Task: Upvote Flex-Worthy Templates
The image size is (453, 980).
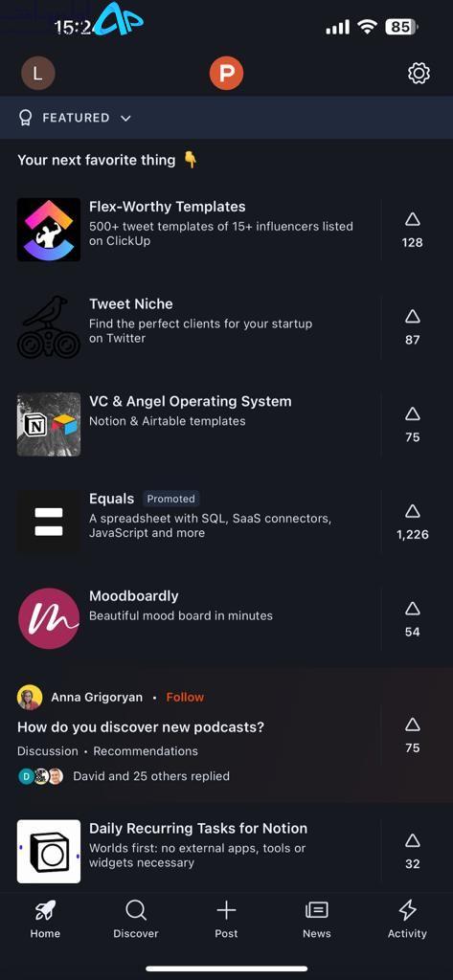Action: click(x=413, y=230)
